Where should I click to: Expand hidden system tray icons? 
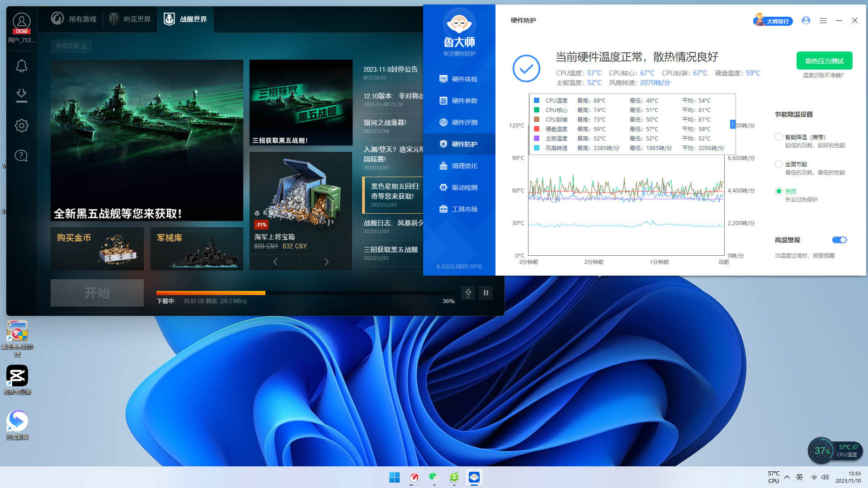coord(787,477)
